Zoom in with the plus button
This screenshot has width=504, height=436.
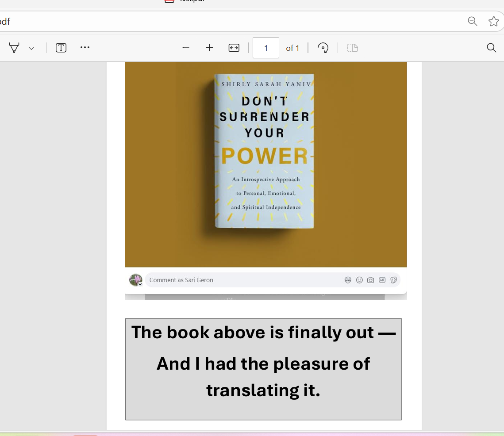(x=209, y=48)
